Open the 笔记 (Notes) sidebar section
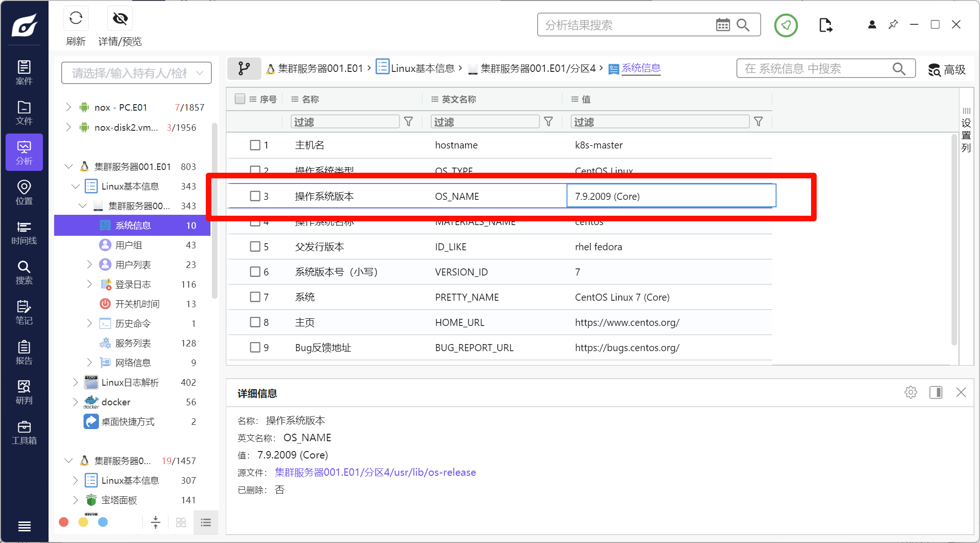 click(x=24, y=312)
